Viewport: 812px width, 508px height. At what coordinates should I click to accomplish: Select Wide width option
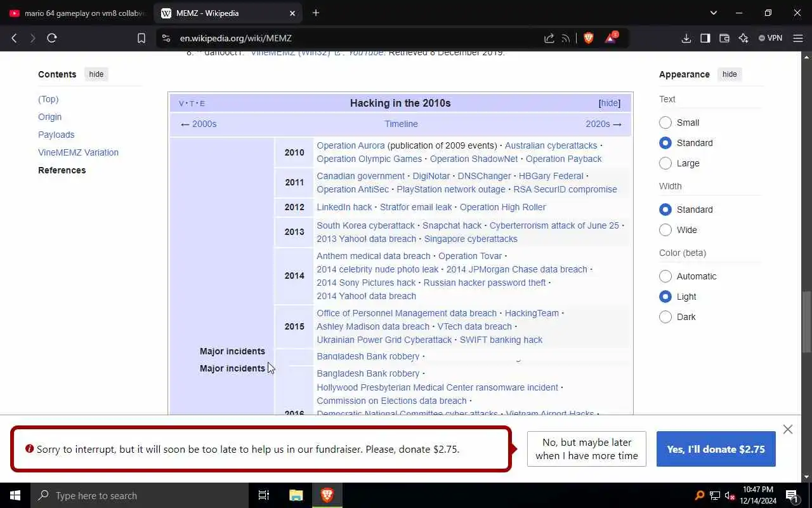click(x=665, y=230)
